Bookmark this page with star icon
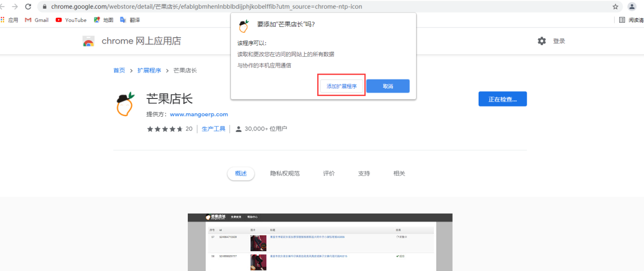 pos(615,7)
